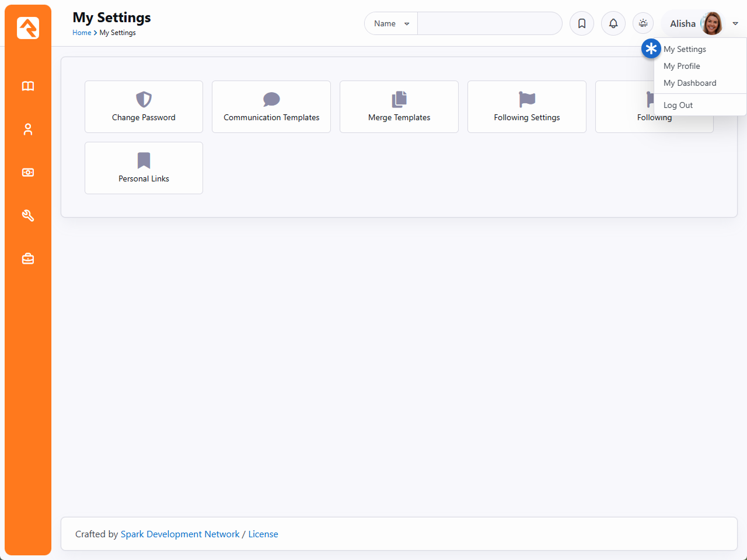Open the notifications bell
747x560 pixels.
pos(613,24)
